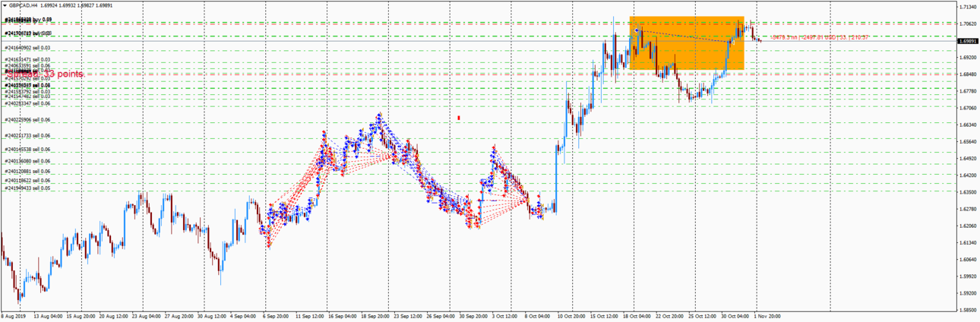
Task: Select order label #240136080 sell 0.06
Action: [27, 161]
